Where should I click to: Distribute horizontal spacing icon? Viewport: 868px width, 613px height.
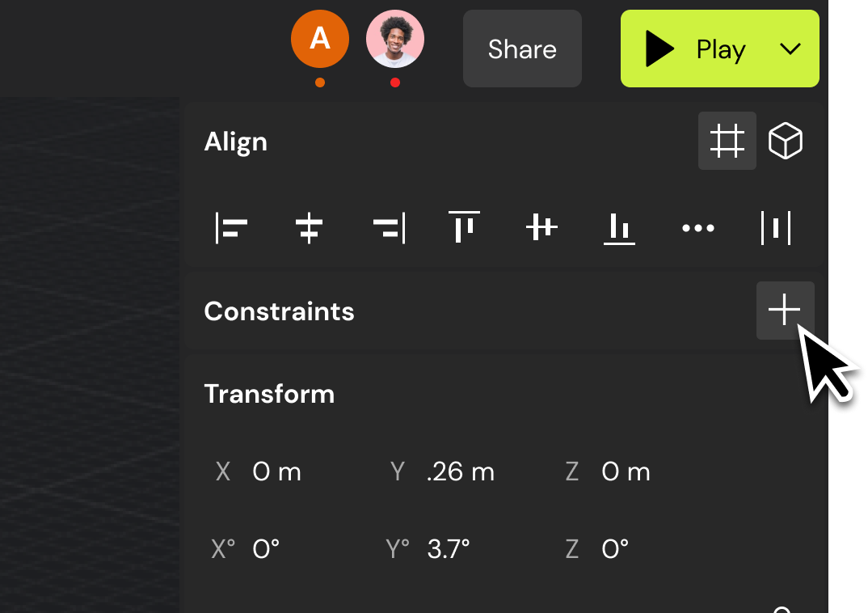click(x=776, y=227)
